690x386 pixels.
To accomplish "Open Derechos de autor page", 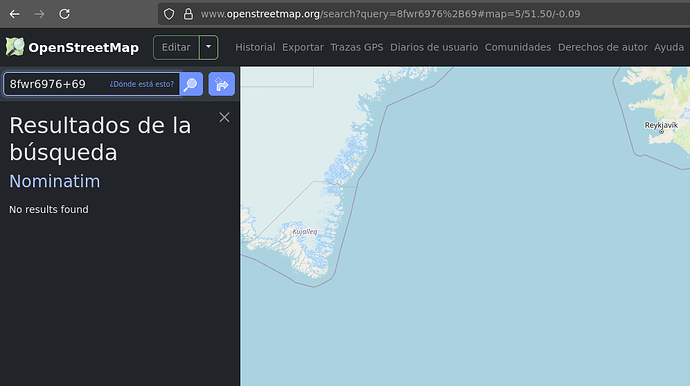I will tap(603, 47).
